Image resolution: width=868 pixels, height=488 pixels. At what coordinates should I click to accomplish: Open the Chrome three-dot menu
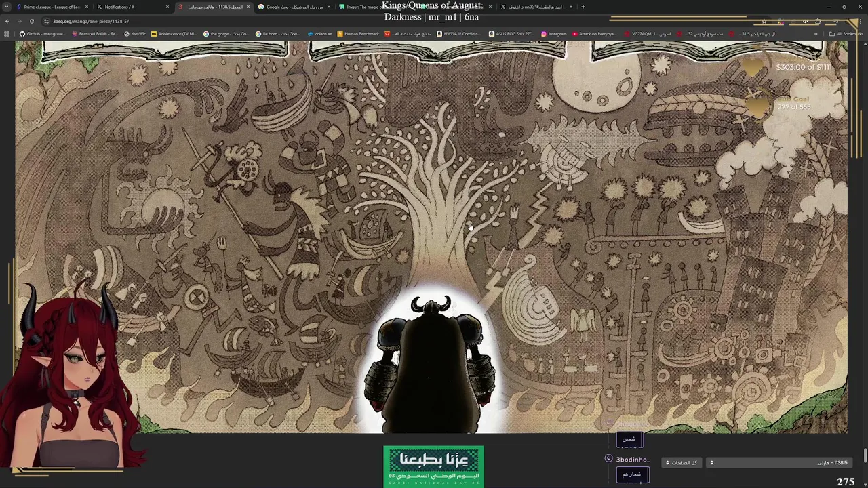pyautogui.click(x=860, y=21)
